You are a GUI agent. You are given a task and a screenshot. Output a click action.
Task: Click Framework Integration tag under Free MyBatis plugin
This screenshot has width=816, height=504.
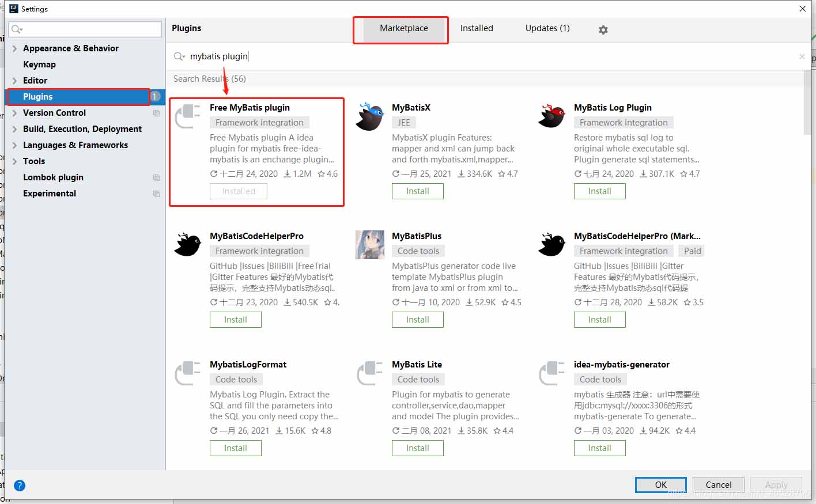(x=259, y=123)
